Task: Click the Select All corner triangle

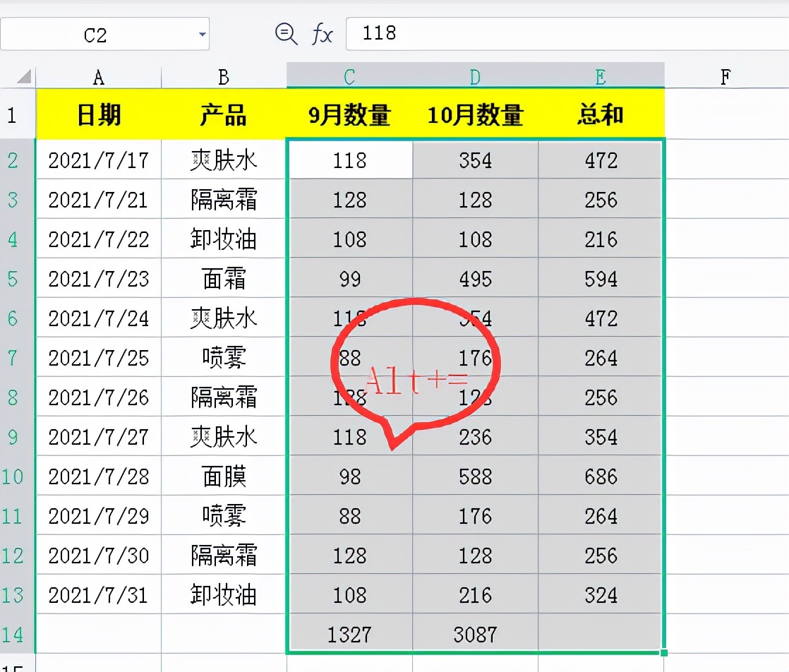Action: [x=24, y=76]
